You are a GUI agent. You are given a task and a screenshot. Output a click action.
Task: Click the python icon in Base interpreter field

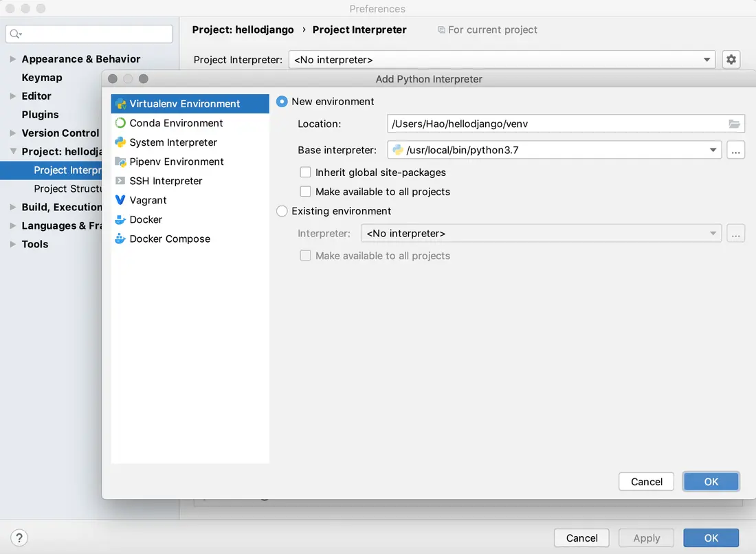[398, 150]
